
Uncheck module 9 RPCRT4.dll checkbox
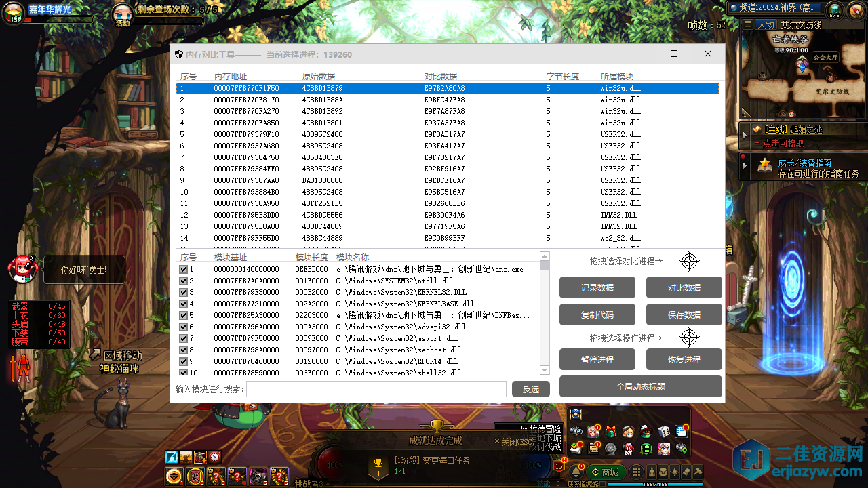click(x=183, y=361)
